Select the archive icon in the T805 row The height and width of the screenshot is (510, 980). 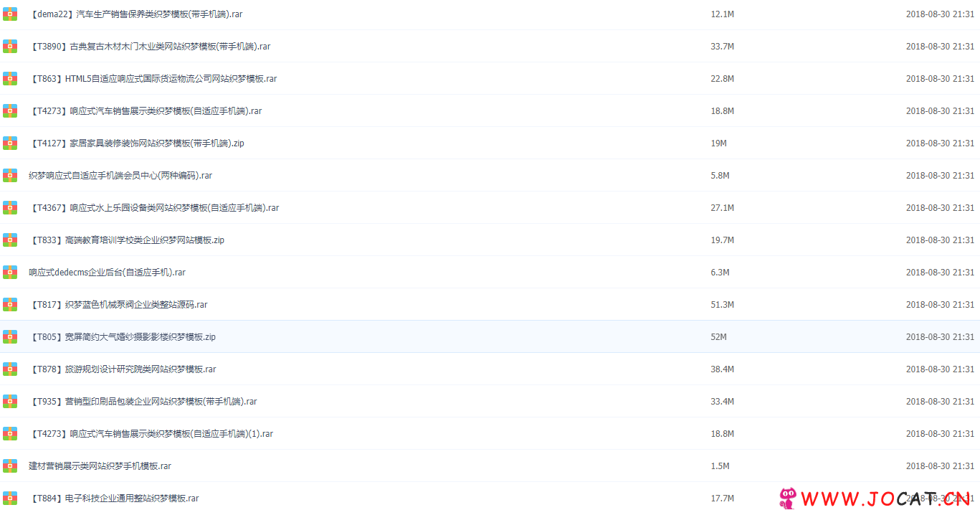coord(10,337)
